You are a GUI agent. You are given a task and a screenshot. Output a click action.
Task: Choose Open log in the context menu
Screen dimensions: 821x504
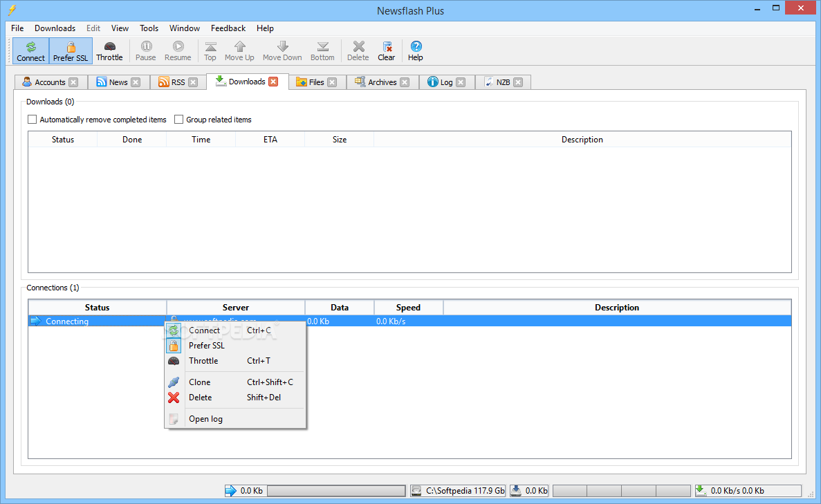point(235,419)
